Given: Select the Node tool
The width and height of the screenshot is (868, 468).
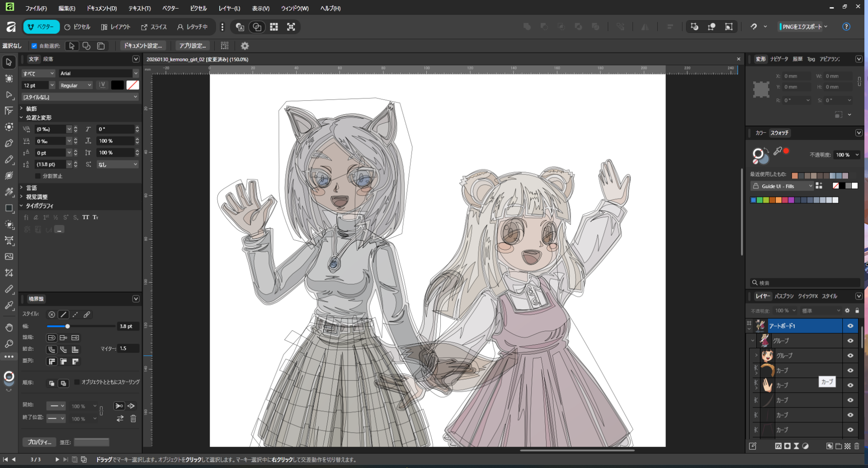Looking at the screenshot, I should [x=9, y=94].
